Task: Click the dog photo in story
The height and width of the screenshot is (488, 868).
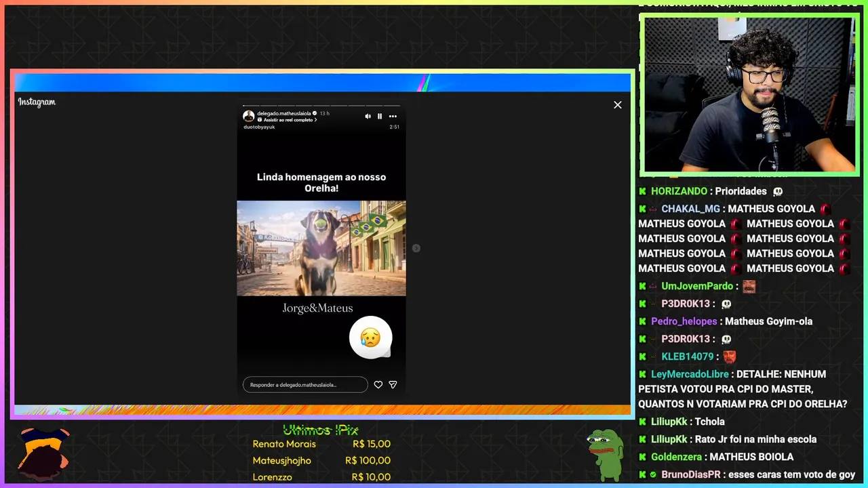Action: tap(321, 248)
